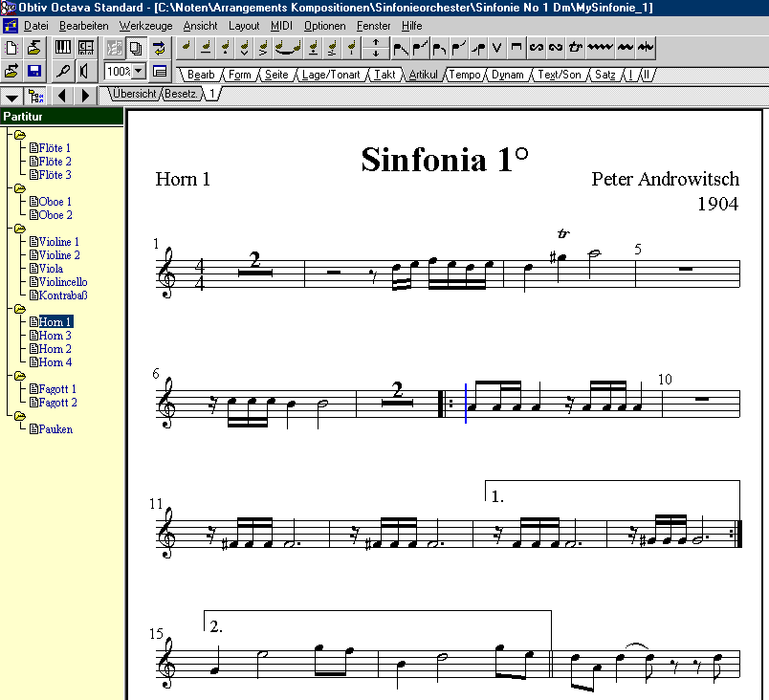Open the MIDI menu
Viewport: 769px width, 700px height.
click(x=281, y=26)
